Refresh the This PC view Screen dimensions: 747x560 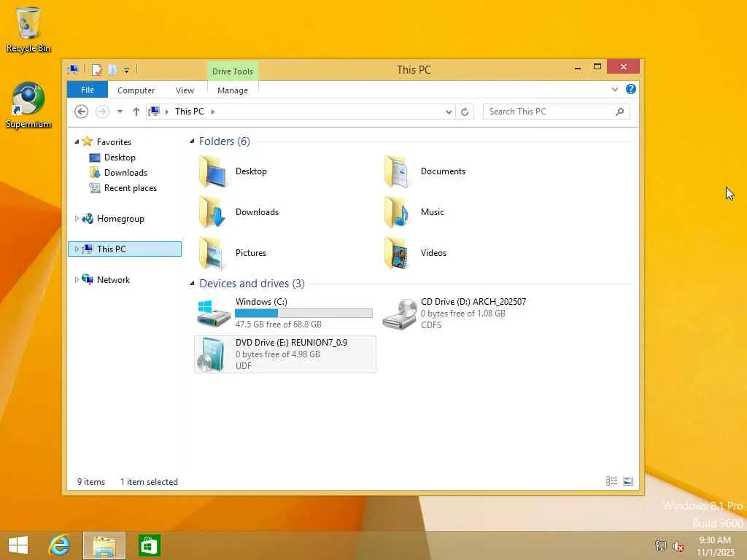coord(465,112)
